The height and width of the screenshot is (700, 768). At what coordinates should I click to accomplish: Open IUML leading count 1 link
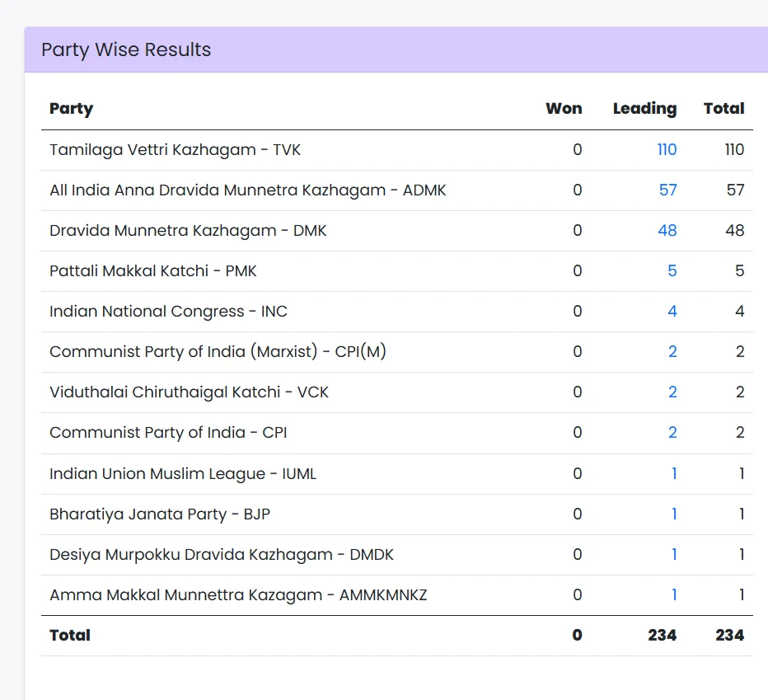[x=674, y=473]
